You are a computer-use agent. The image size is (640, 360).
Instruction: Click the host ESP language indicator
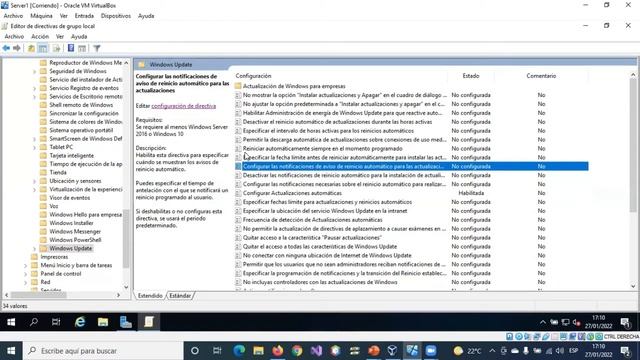[x=573, y=351]
